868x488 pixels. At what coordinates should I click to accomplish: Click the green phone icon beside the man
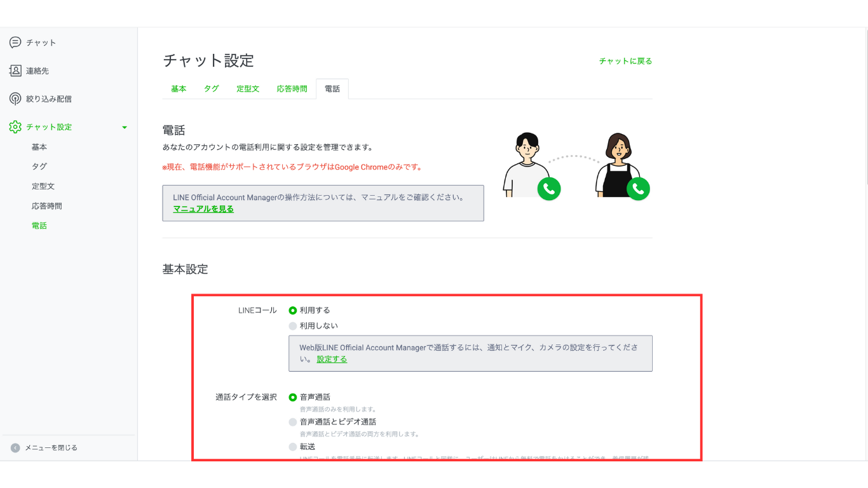pyautogui.click(x=549, y=189)
